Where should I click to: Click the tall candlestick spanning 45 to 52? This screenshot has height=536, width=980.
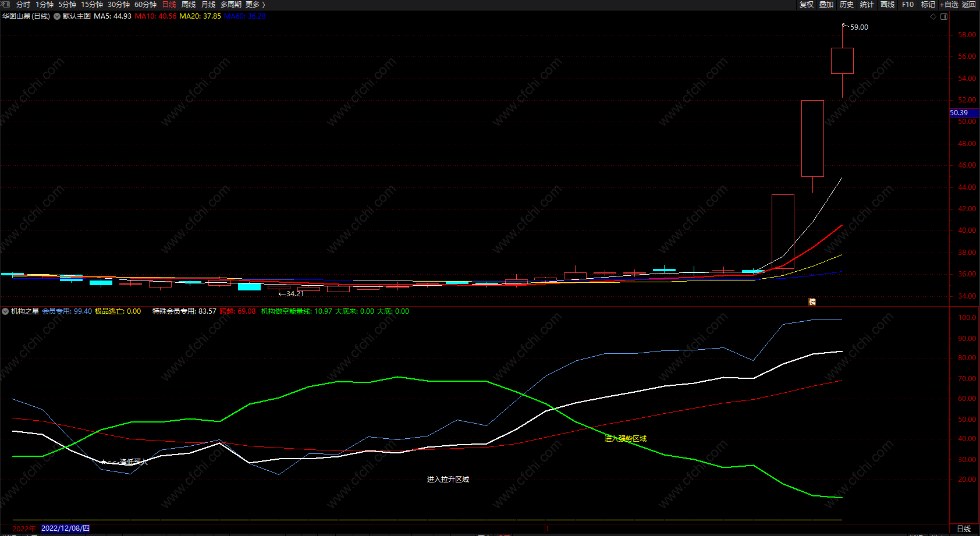pyautogui.click(x=812, y=139)
